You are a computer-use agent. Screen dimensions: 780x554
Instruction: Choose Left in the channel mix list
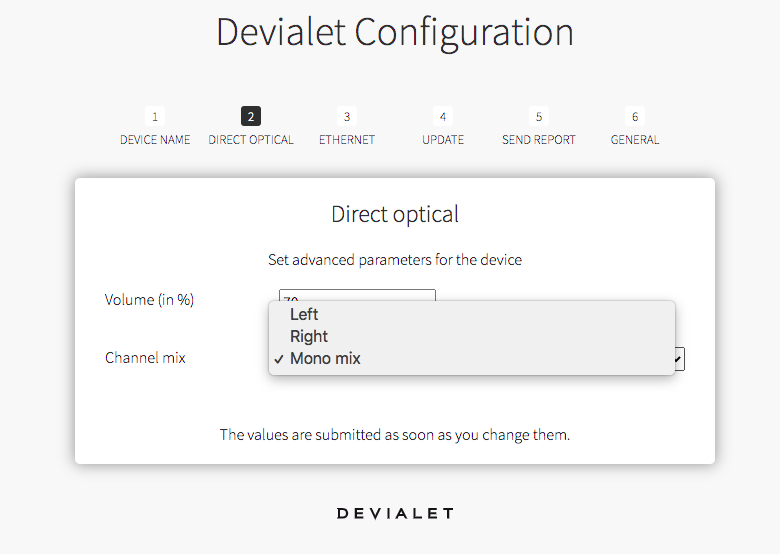pos(304,314)
